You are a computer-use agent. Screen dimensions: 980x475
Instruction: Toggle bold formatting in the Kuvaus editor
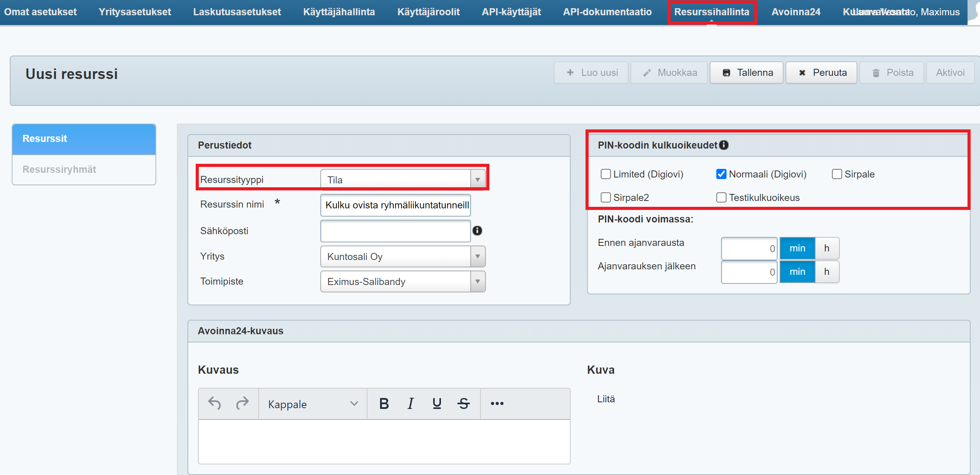pyautogui.click(x=384, y=403)
